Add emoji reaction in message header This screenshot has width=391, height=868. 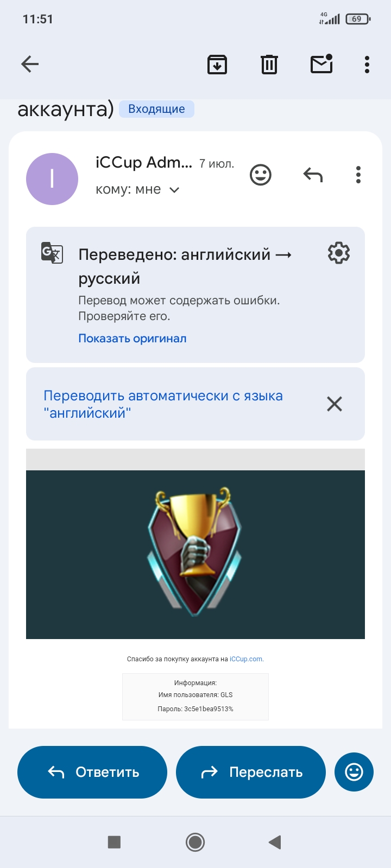[x=261, y=175]
